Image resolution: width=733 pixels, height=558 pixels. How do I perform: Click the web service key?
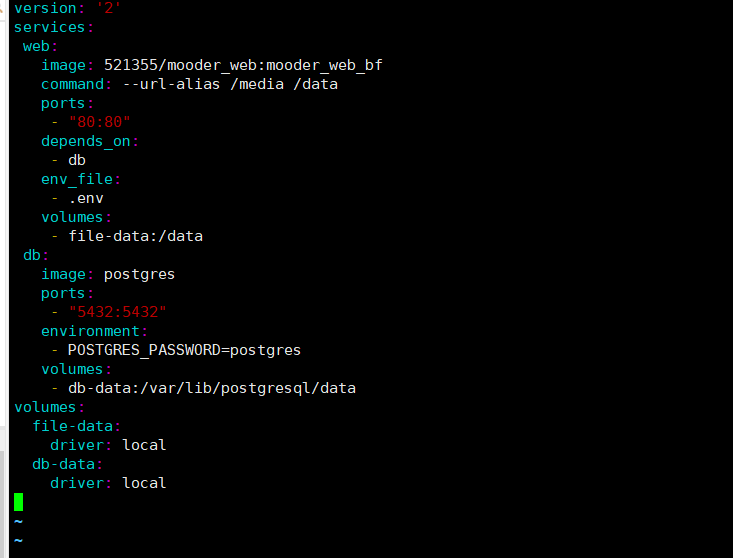[x=36, y=46]
